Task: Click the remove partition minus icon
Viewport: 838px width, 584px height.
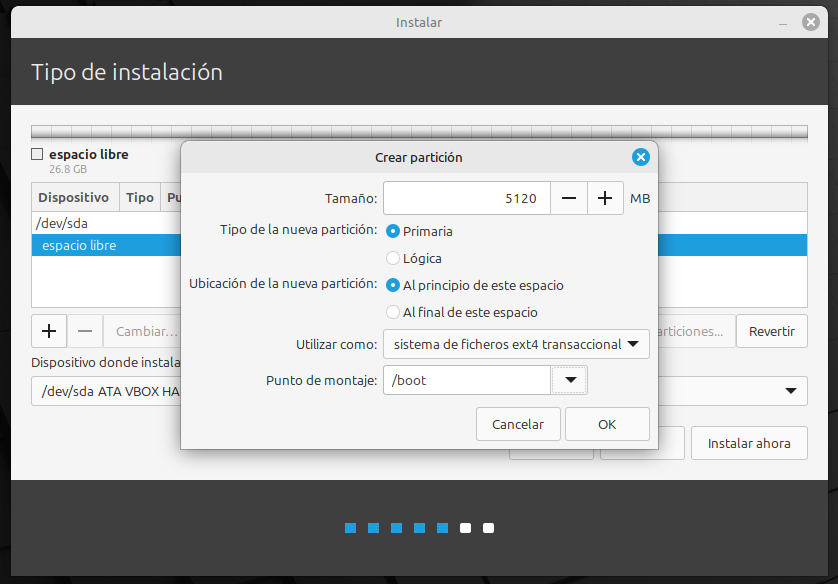Action: (85, 330)
